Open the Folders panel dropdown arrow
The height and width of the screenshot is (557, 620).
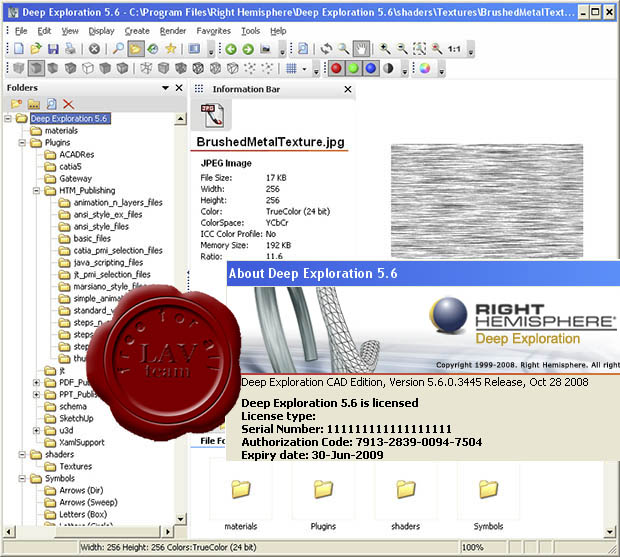point(165,88)
